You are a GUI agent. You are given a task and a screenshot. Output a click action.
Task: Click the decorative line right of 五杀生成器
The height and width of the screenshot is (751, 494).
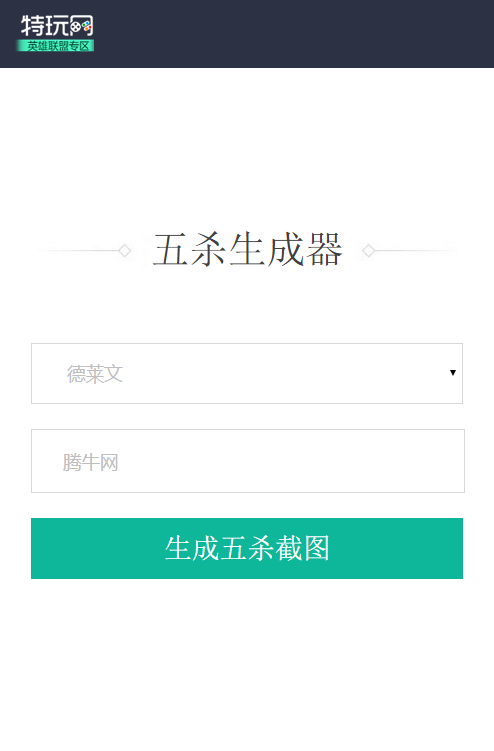click(x=416, y=250)
